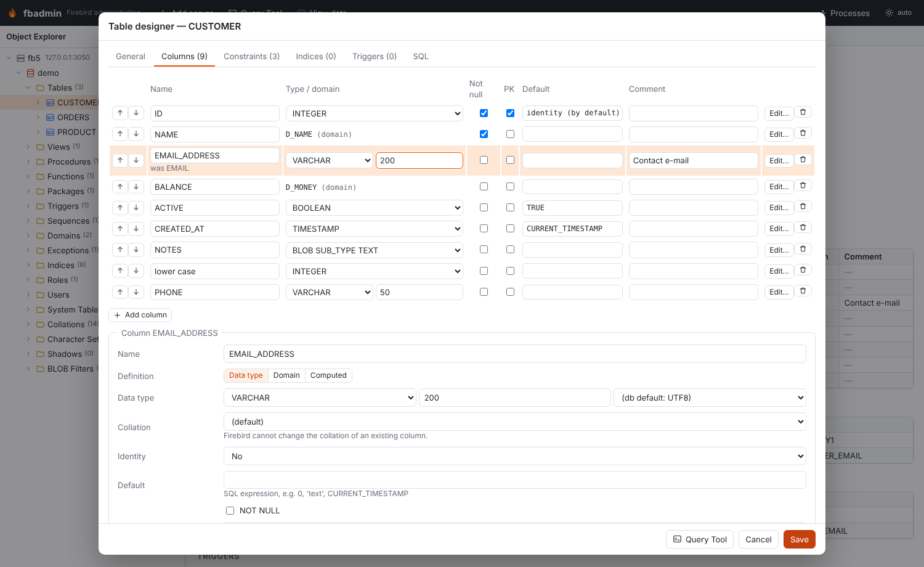Enable PK for BALANCE column

(510, 187)
